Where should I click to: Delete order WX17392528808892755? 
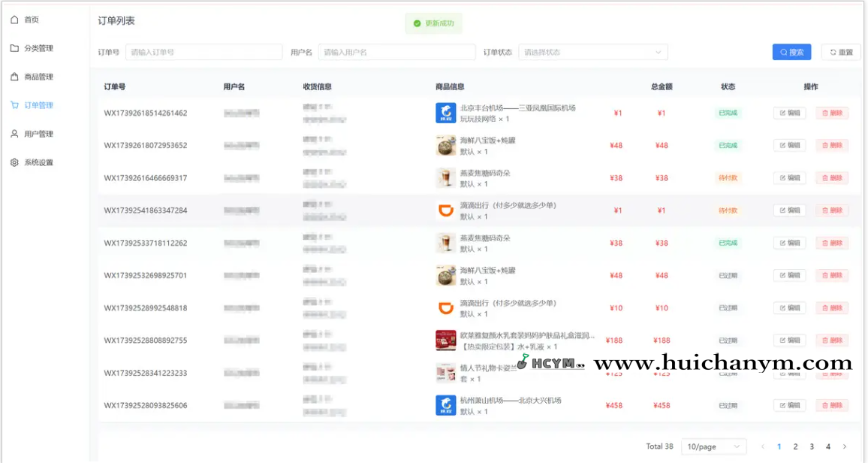point(832,340)
